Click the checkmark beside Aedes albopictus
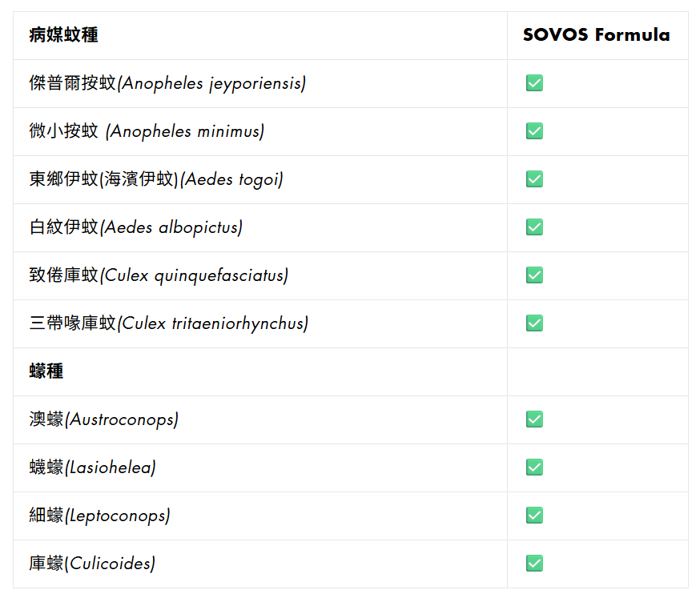 [534, 227]
